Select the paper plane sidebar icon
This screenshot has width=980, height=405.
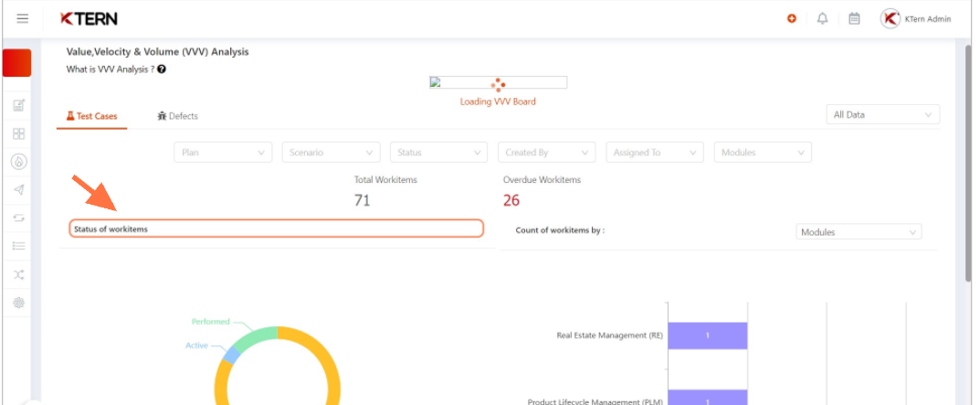[19, 189]
